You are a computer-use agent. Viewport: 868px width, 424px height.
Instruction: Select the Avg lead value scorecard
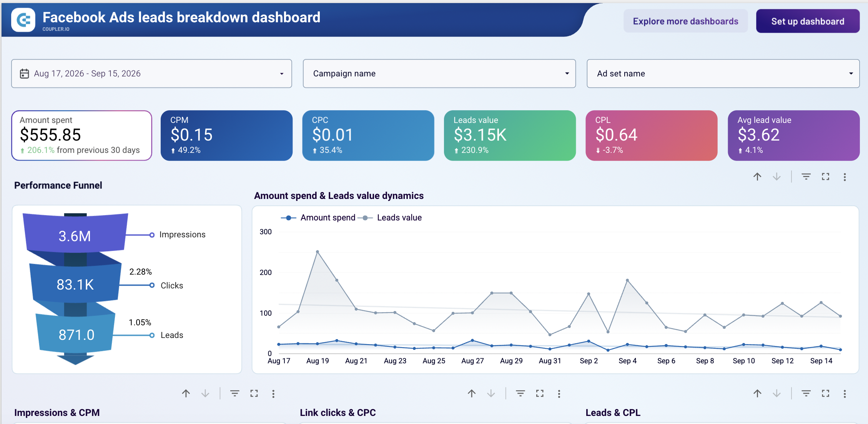(x=793, y=135)
